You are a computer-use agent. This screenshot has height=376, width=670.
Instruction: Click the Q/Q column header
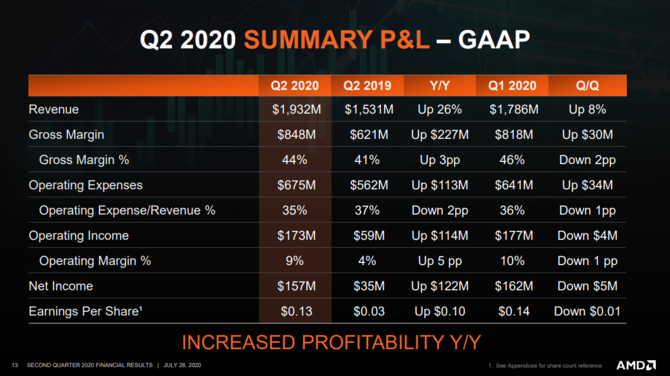point(587,86)
